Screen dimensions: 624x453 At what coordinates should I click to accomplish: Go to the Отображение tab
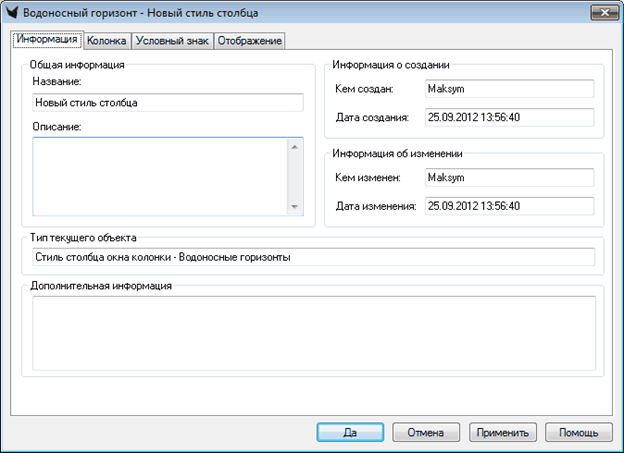(x=249, y=41)
